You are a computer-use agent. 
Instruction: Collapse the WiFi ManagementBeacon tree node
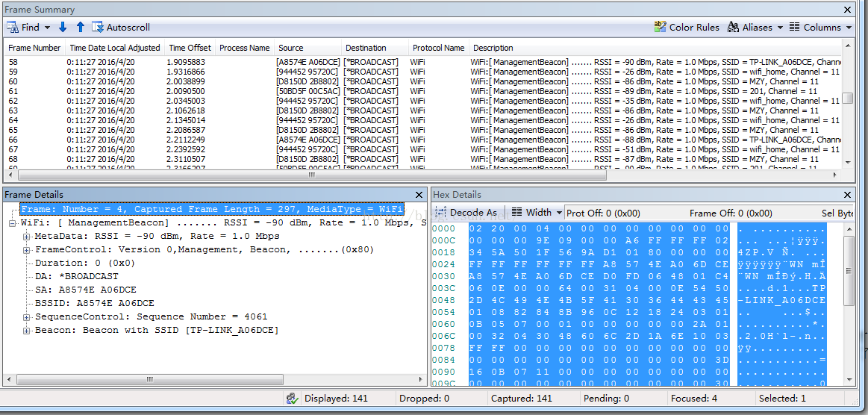point(12,222)
